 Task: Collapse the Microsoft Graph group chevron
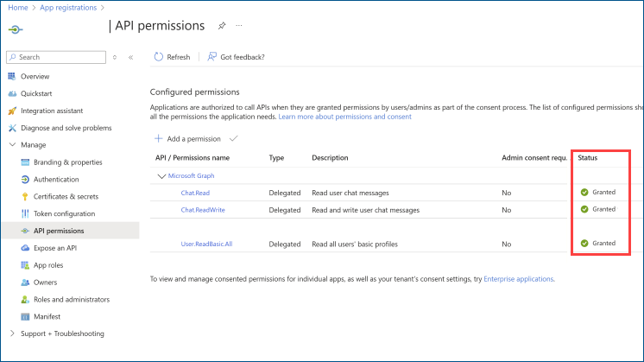coord(161,176)
